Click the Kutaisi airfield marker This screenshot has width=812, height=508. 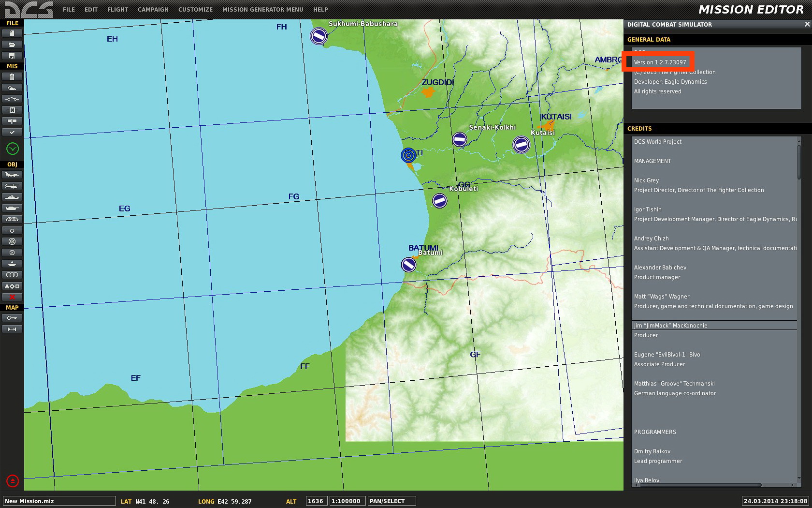[x=521, y=144]
